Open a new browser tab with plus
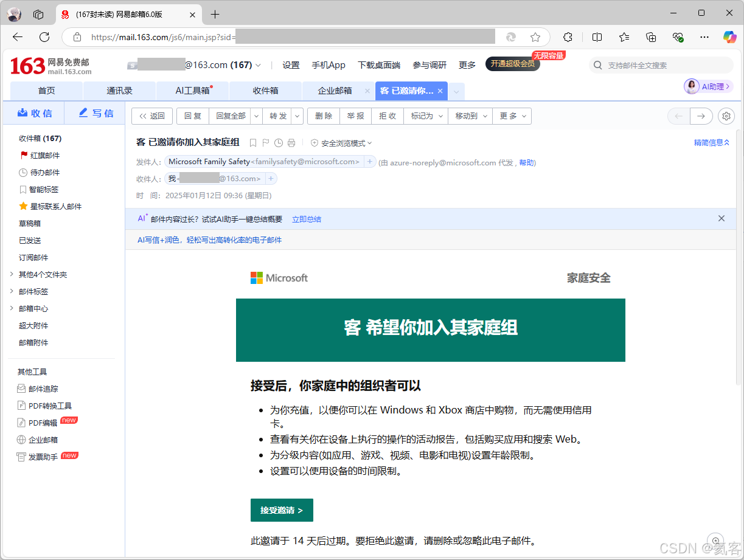Image resolution: width=744 pixels, height=560 pixels. tap(215, 14)
